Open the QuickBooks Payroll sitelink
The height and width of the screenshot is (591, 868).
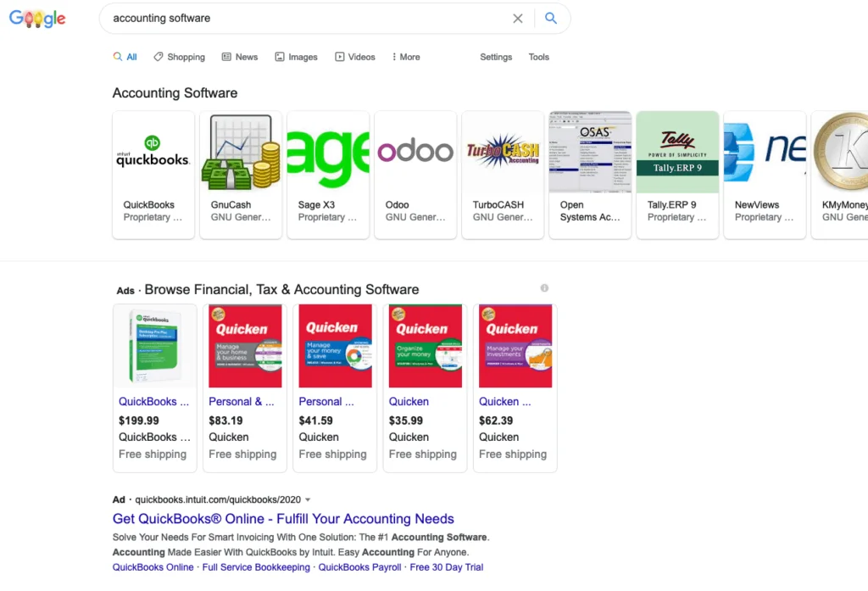[x=359, y=567]
